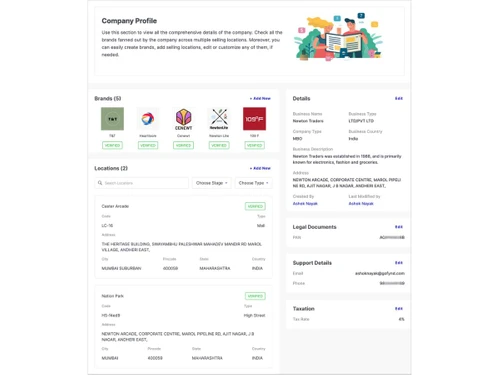Select the Nation Park location name

click(x=113, y=296)
